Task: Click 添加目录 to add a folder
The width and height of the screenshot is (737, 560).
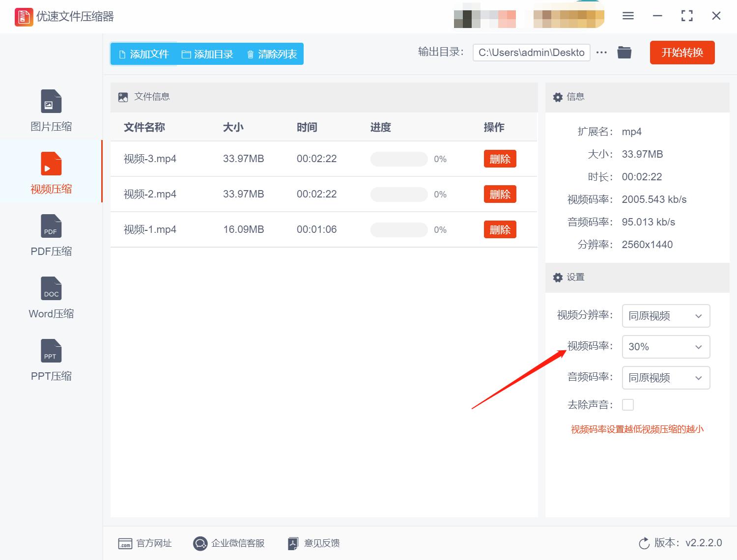Action: coord(208,54)
